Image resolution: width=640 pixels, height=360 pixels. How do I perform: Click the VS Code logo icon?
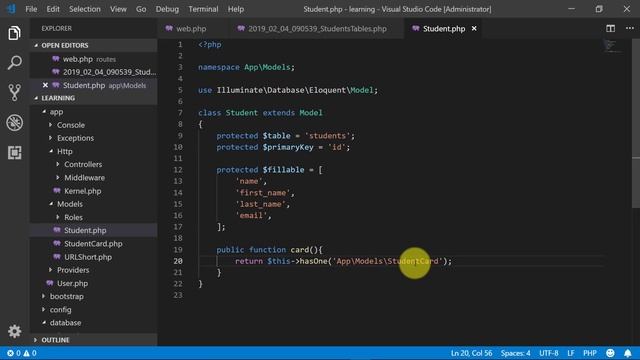[x=11, y=9]
